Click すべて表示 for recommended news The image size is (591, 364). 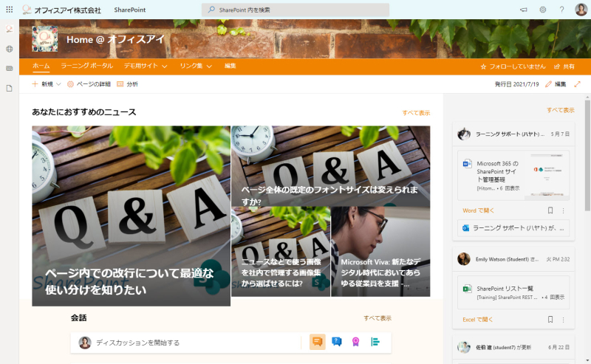click(416, 113)
